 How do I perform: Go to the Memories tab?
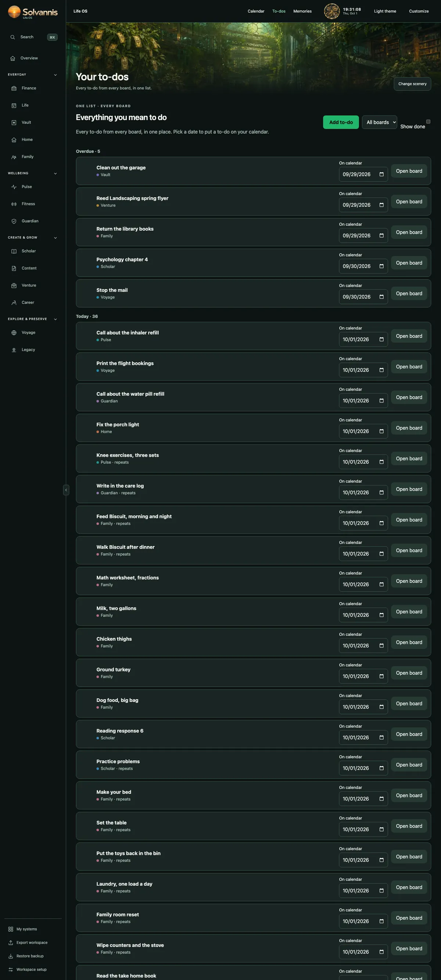pos(302,11)
